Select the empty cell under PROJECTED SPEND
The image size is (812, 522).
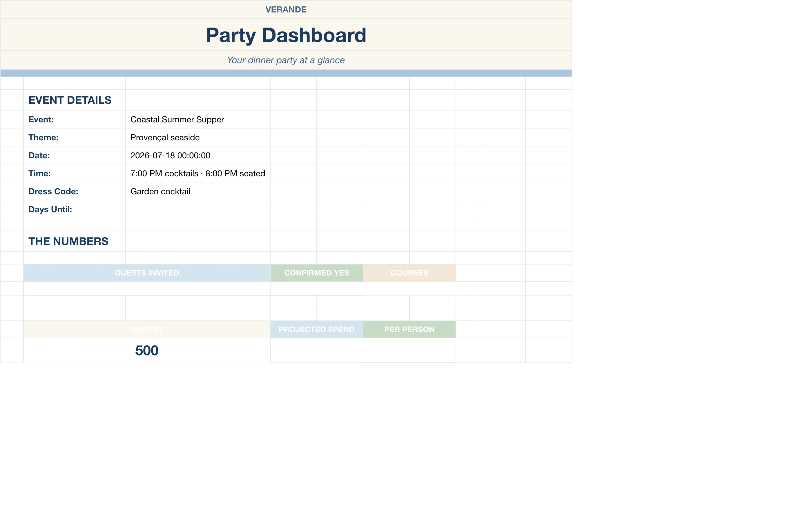coord(316,350)
